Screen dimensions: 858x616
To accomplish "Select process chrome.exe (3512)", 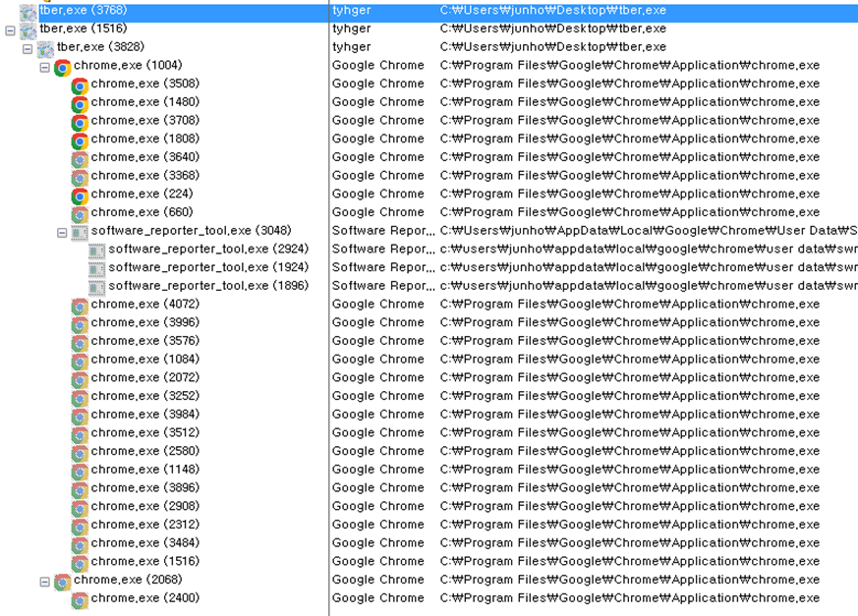I will [145, 432].
